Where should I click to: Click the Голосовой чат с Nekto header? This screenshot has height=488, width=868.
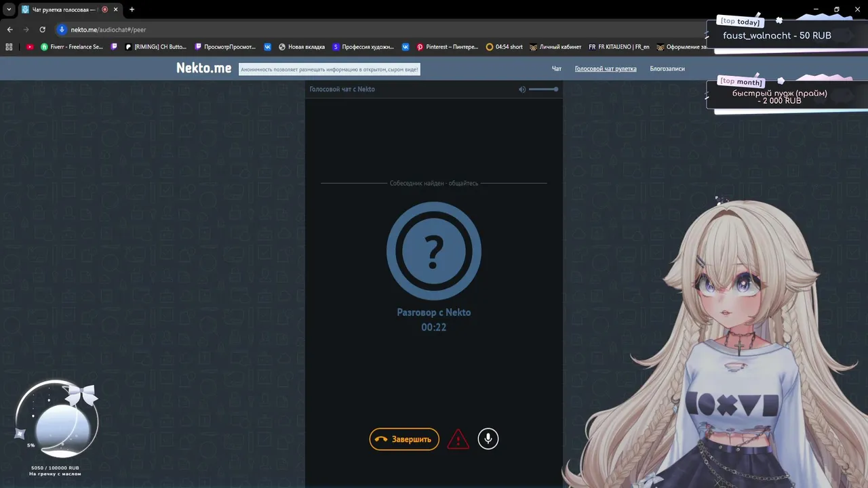tap(342, 89)
